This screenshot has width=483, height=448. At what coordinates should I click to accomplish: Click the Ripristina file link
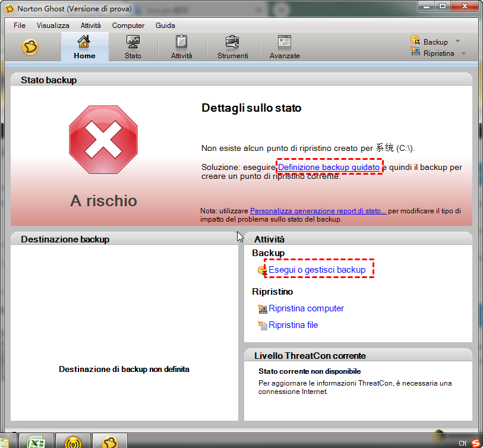pos(293,325)
